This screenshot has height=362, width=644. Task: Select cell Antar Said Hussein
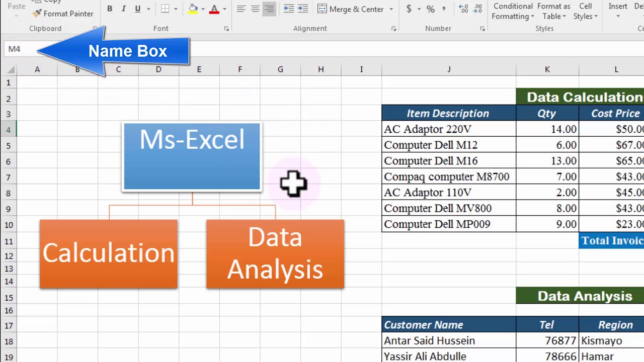(x=449, y=341)
